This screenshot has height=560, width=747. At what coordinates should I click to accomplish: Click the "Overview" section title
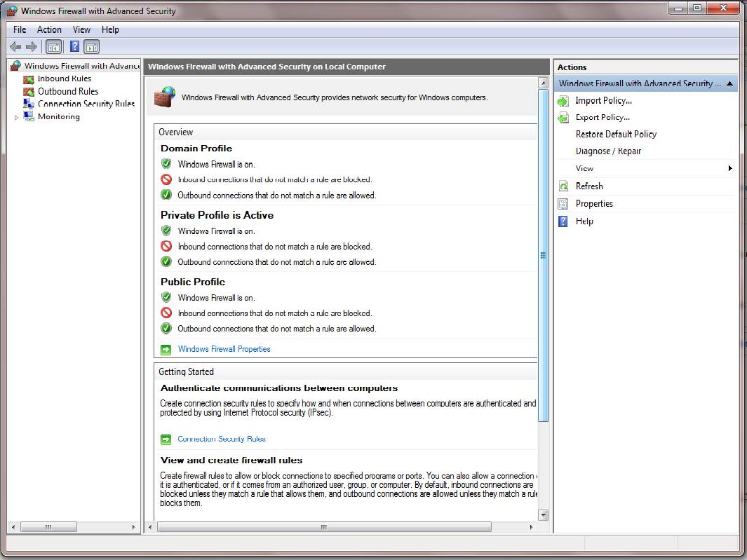[176, 132]
